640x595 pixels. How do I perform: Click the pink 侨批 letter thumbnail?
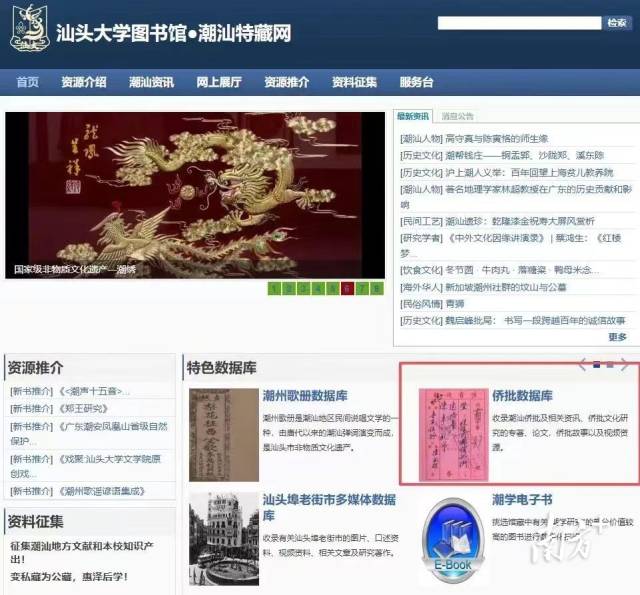click(453, 435)
